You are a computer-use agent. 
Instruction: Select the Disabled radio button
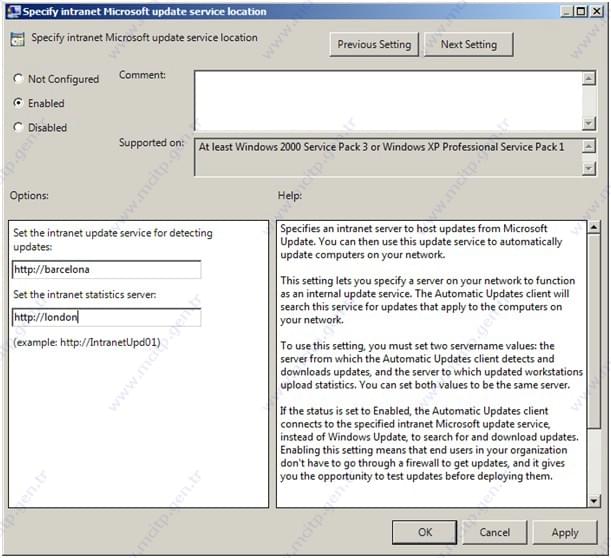click(x=18, y=127)
